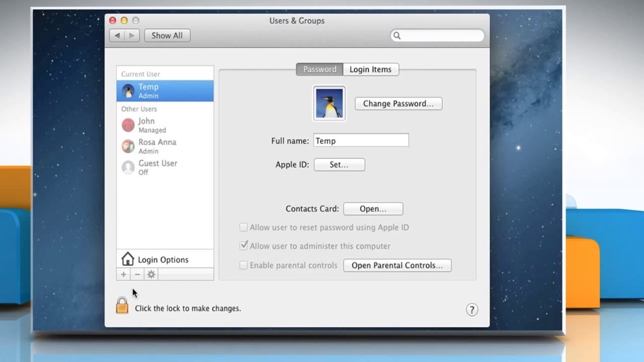This screenshot has width=644, height=362.
Task: Enable parental controls checkbox
Action: pyautogui.click(x=244, y=265)
